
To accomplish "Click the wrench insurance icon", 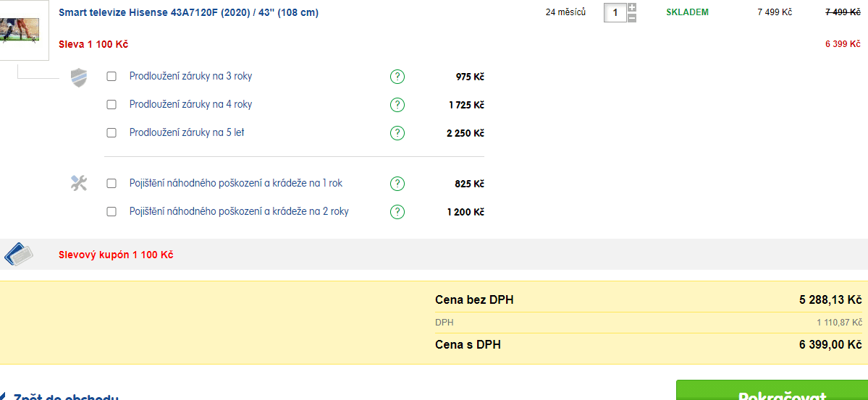I will tap(79, 184).
